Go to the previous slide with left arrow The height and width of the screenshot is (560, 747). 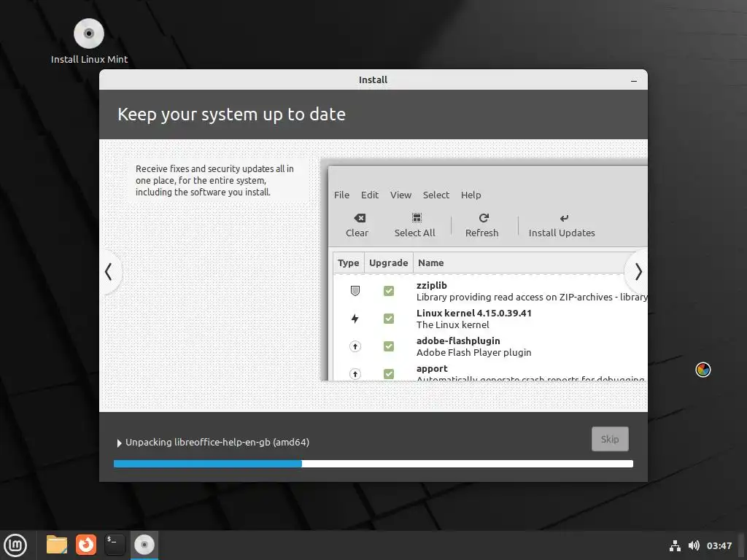[x=109, y=272]
